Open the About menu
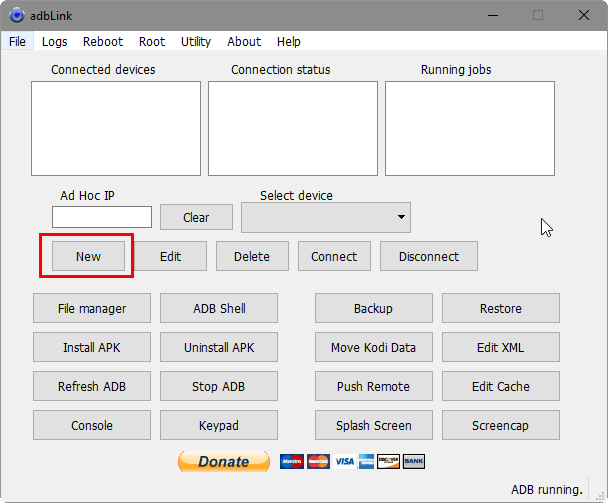The image size is (608, 503). (x=244, y=41)
